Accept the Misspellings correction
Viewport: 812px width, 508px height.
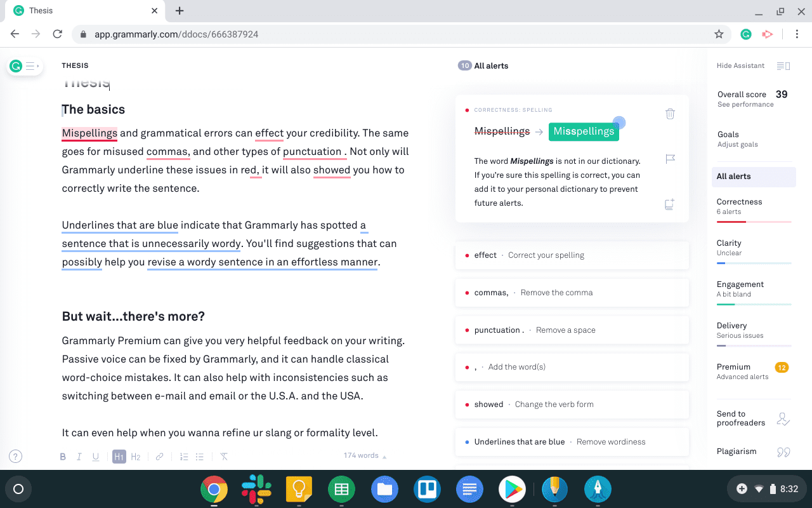tap(583, 131)
